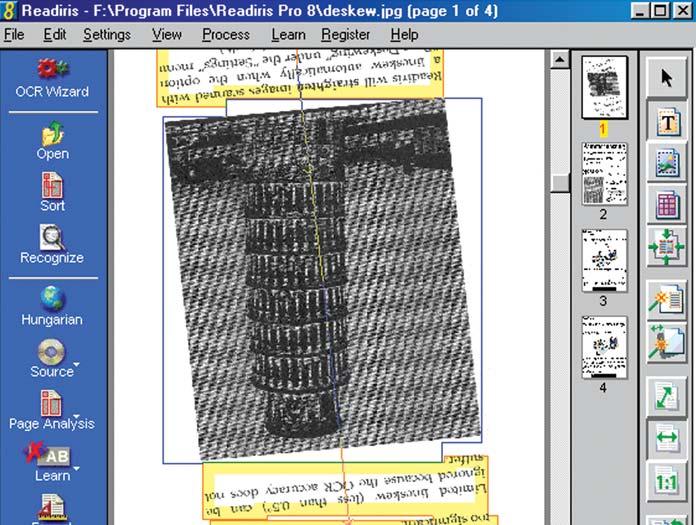This screenshot has height=525, width=696.
Task: Start recognition with the Recognize icon
Action: click(52, 237)
